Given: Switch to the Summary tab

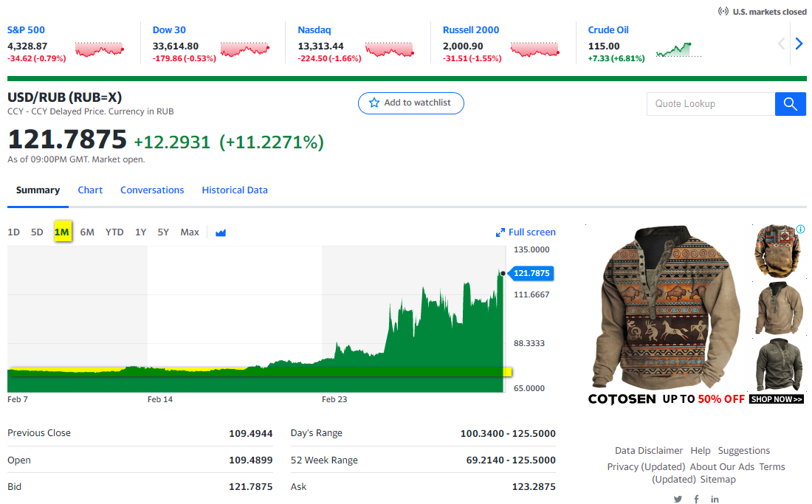Looking at the screenshot, I should (x=38, y=190).
